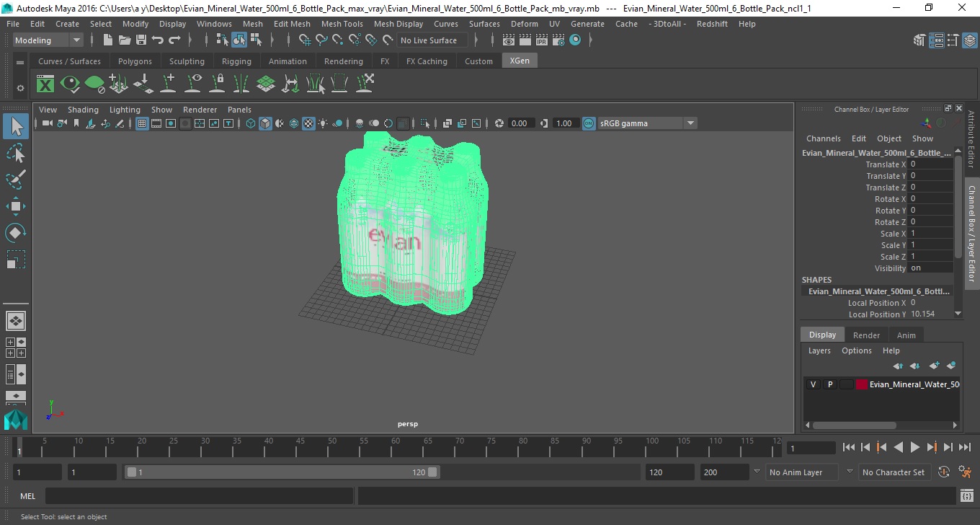Play animation forwards button

pos(914,447)
